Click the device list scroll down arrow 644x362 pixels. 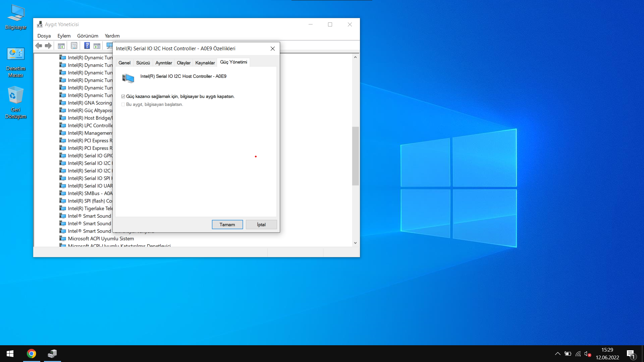coord(355,243)
